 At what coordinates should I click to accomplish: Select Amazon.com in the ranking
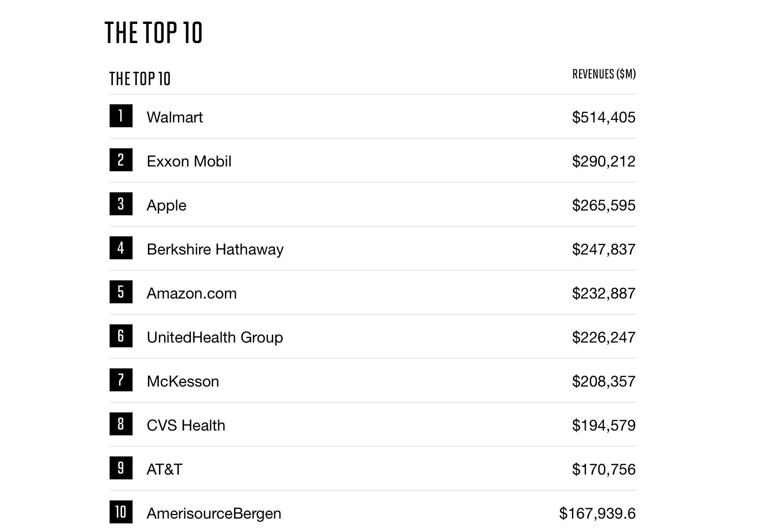(x=191, y=293)
